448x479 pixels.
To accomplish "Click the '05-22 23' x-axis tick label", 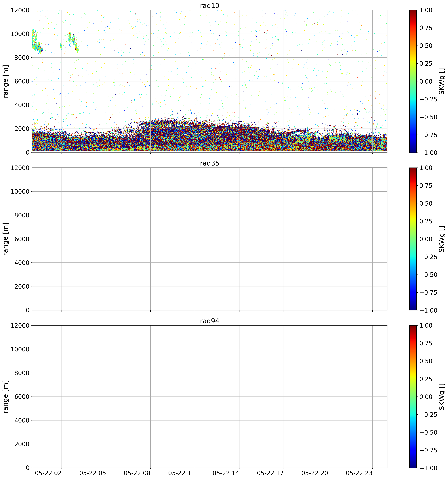I will (x=359, y=473).
